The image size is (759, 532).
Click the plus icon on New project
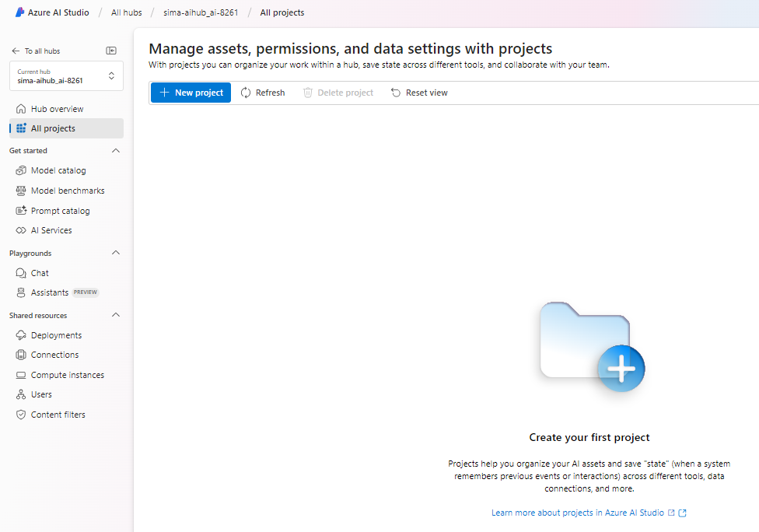[x=165, y=93]
